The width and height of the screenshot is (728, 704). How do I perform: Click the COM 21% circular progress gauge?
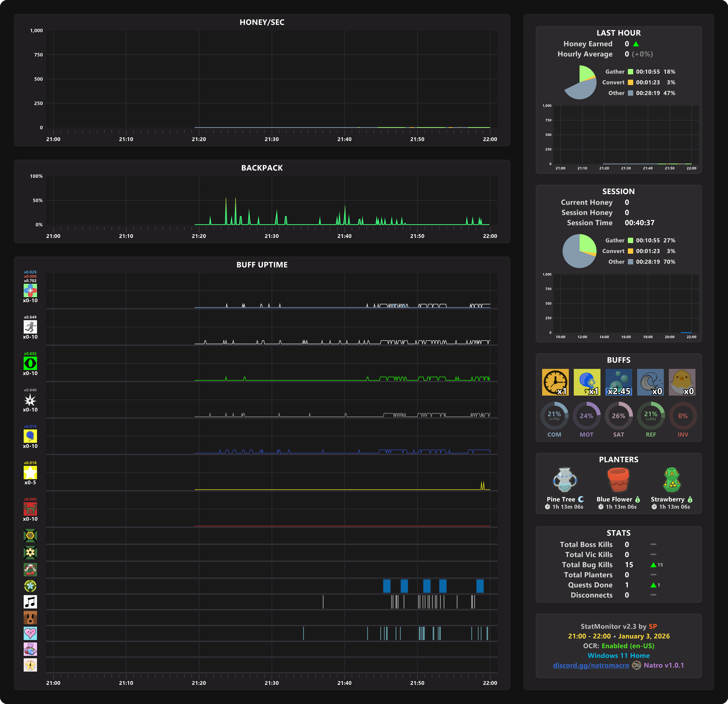[554, 416]
